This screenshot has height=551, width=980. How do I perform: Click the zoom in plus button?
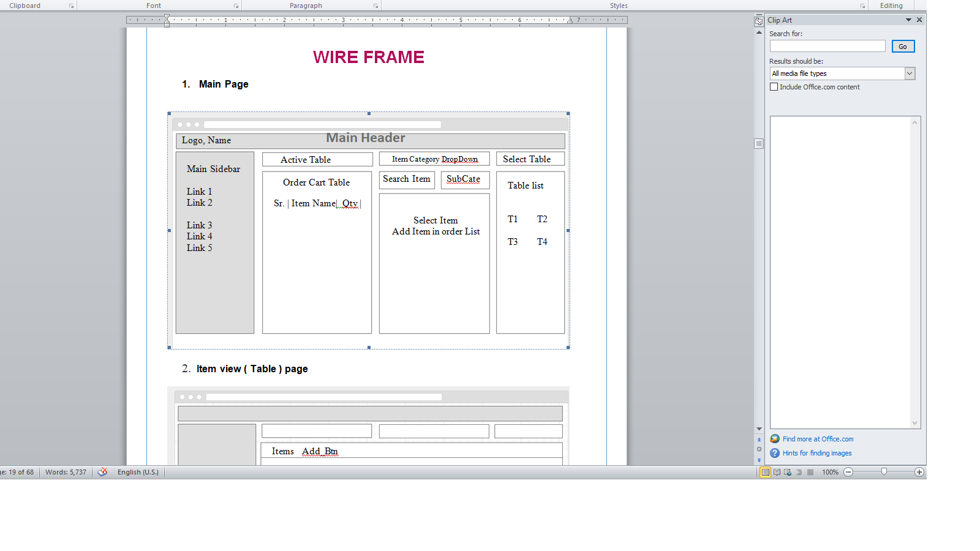919,472
